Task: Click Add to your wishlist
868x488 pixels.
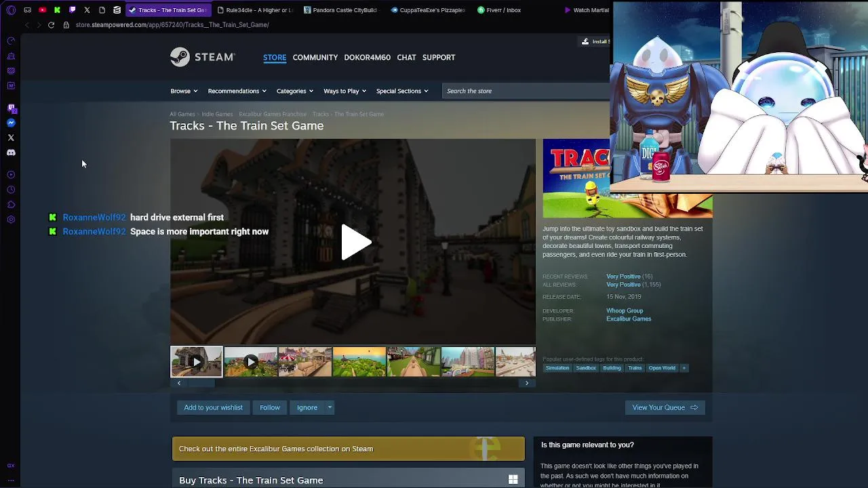Action: point(213,407)
